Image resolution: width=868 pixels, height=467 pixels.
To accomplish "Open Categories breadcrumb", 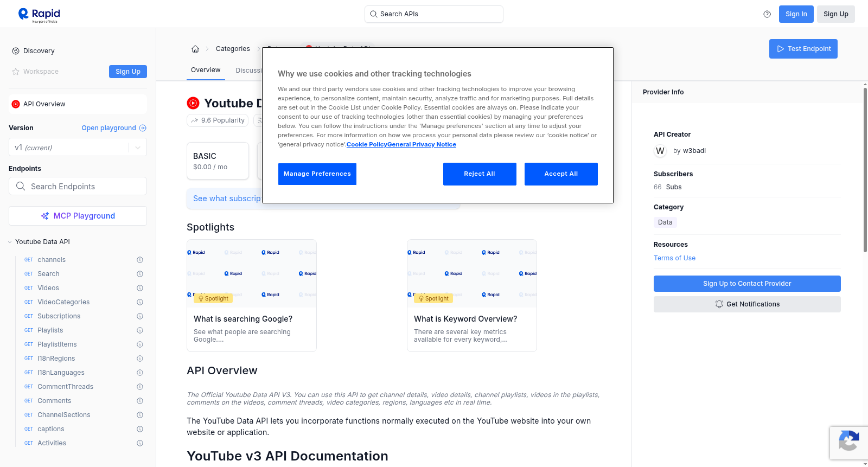I will (x=233, y=49).
